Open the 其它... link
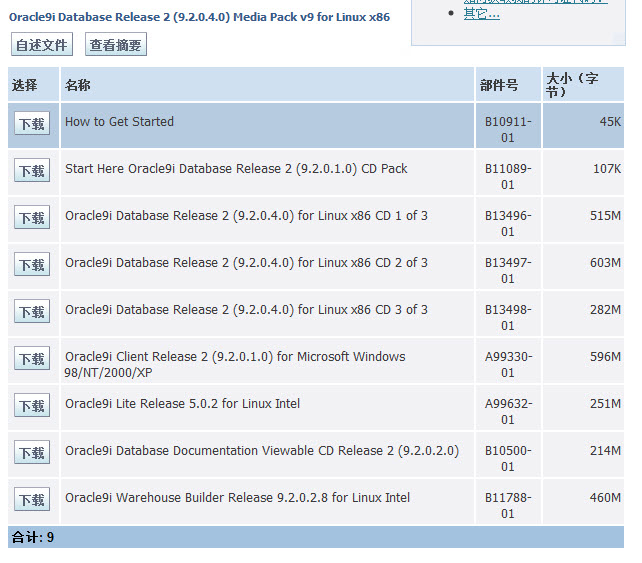Image resolution: width=642 pixels, height=563 pixels. 482,14
